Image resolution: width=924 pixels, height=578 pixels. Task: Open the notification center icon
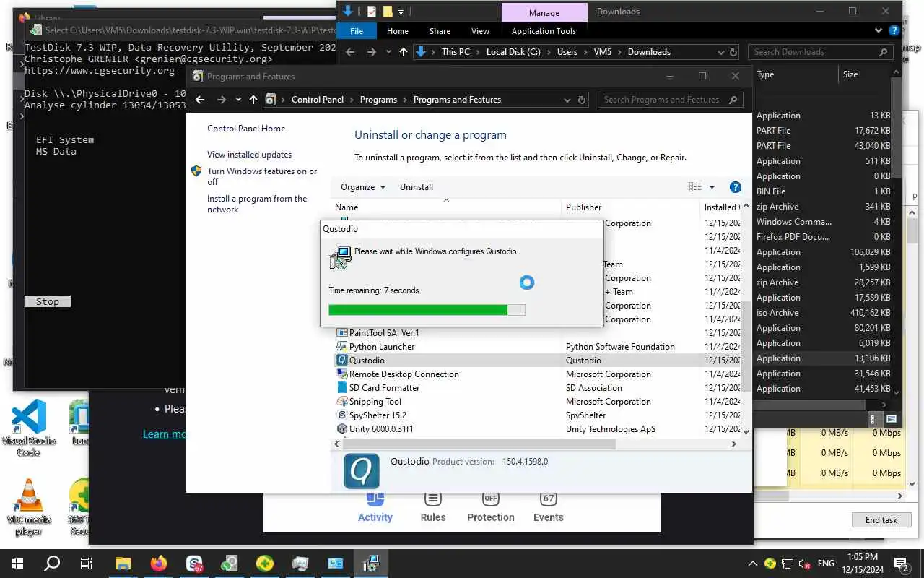point(902,564)
